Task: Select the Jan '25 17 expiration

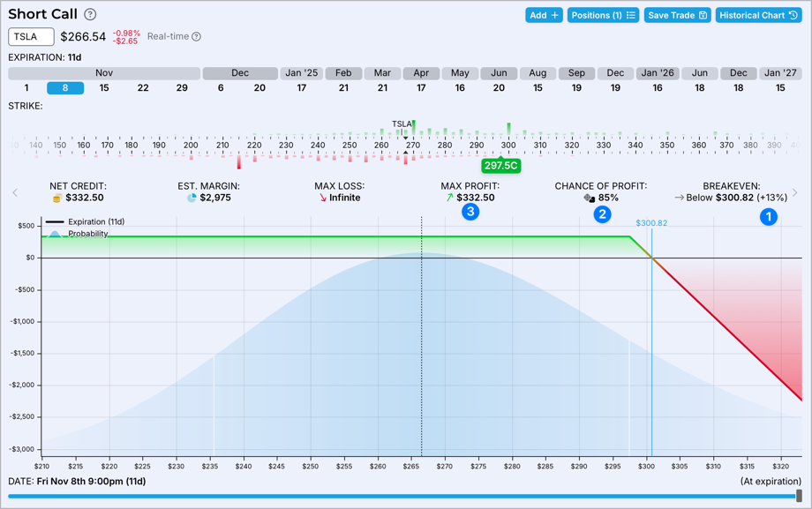Action: click(301, 88)
